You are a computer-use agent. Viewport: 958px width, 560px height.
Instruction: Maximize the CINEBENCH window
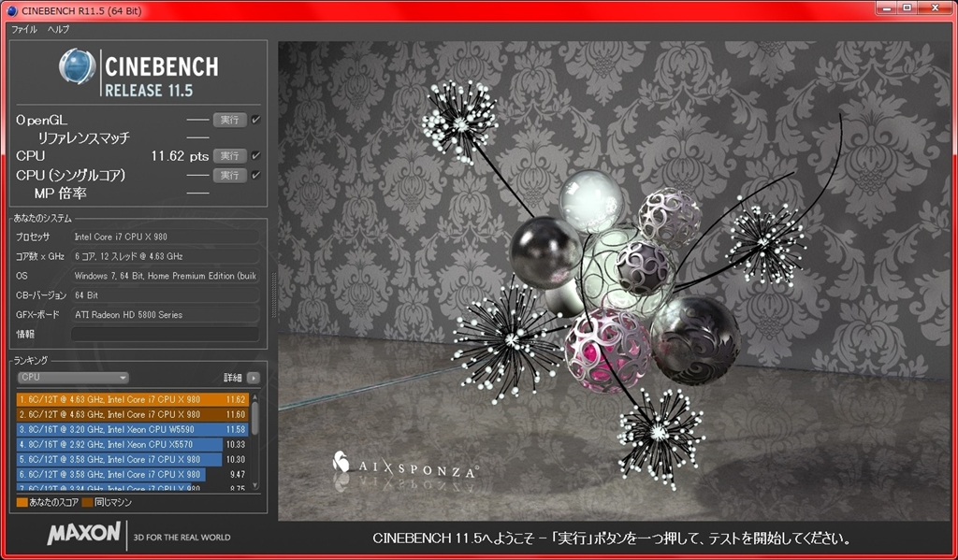point(907,7)
